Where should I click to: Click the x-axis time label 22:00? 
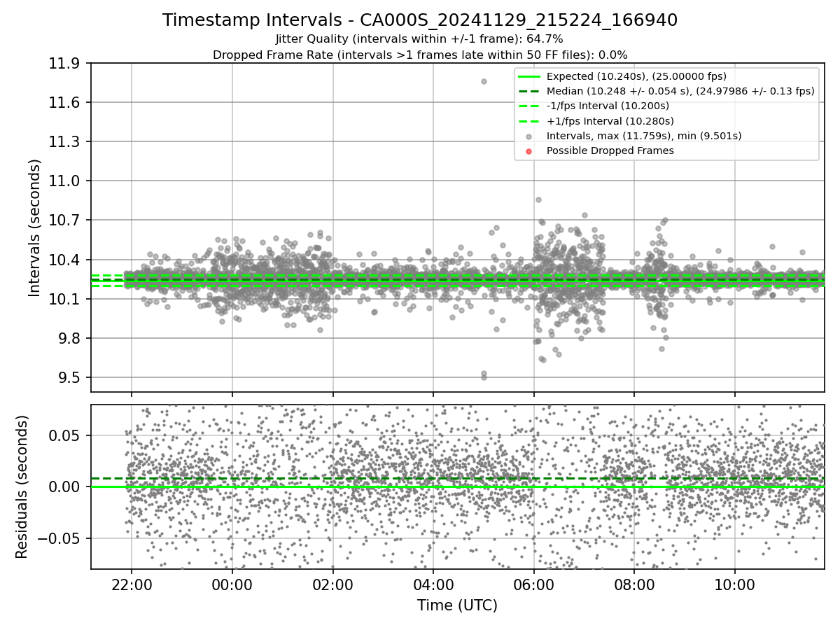coord(132,584)
